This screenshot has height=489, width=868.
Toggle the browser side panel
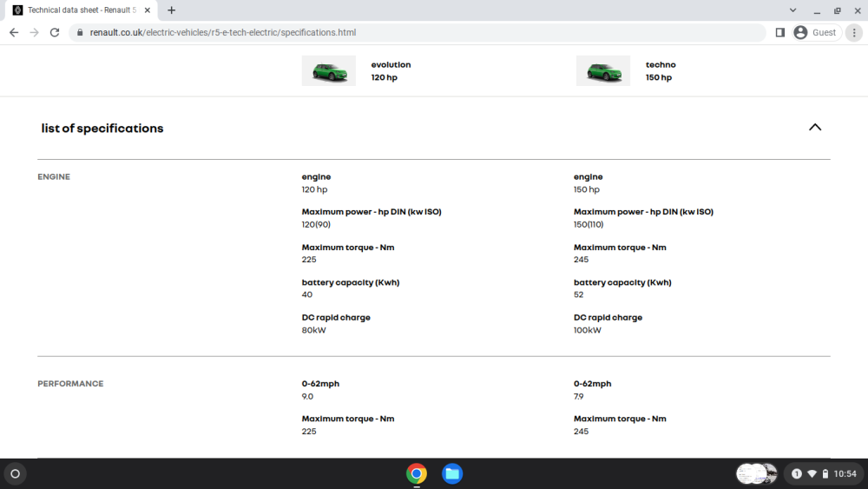click(x=780, y=33)
